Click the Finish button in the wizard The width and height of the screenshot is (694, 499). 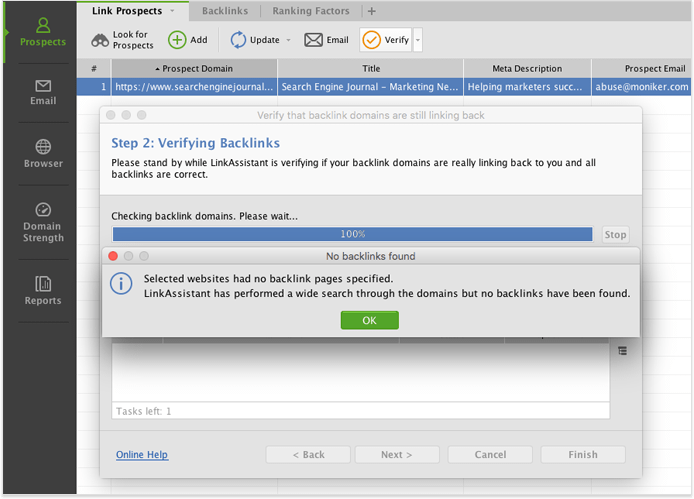tap(583, 455)
